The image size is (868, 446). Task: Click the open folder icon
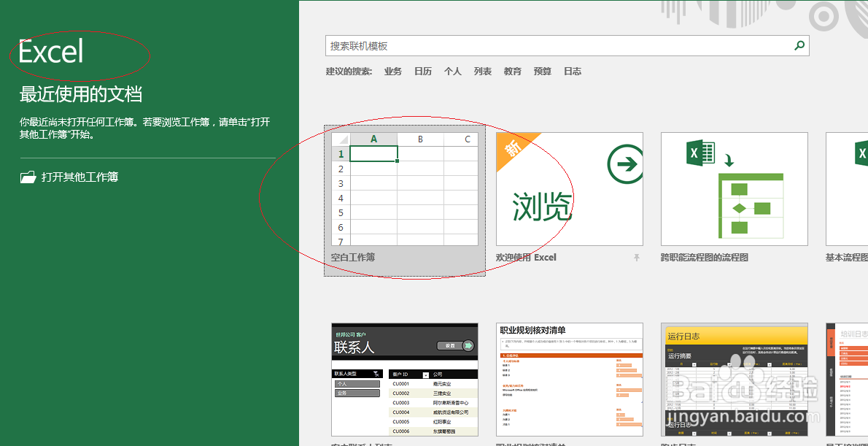pos(28,177)
